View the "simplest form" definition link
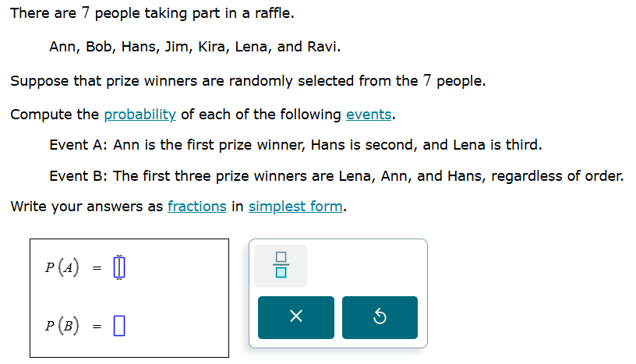This screenshot has height=364, width=636. [295, 207]
